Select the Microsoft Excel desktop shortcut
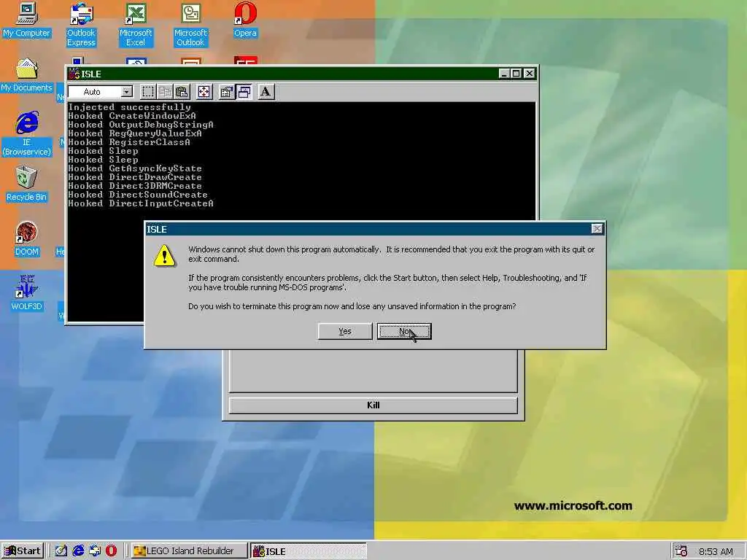The width and height of the screenshot is (747, 560). click(136, 25)
